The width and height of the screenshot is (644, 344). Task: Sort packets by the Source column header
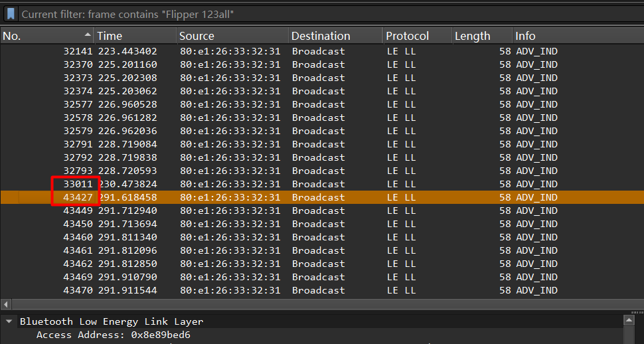point(232,36)
